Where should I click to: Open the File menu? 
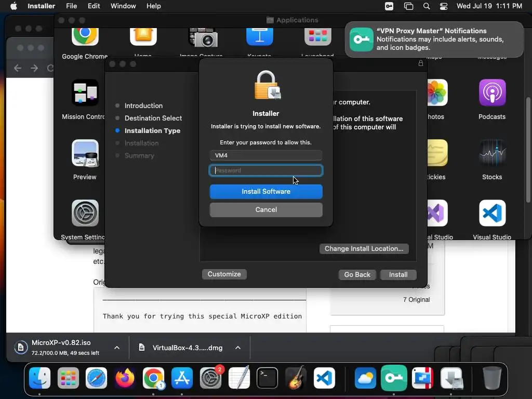(71, 6)
